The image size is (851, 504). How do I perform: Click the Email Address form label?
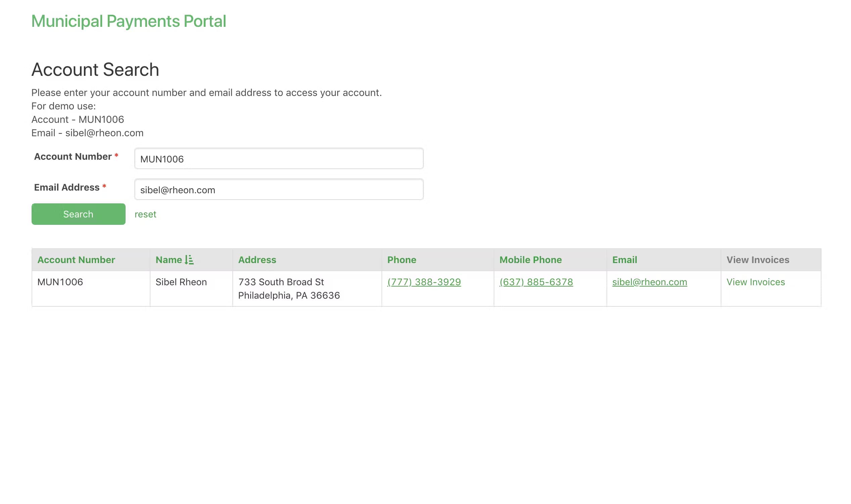66,188
